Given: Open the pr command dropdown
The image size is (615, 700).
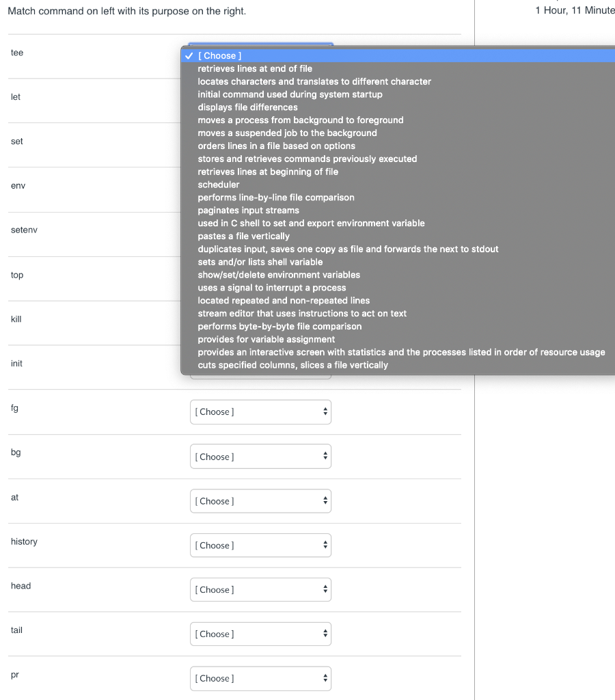Looking at the screenshot, I should (x=260, y=678).
